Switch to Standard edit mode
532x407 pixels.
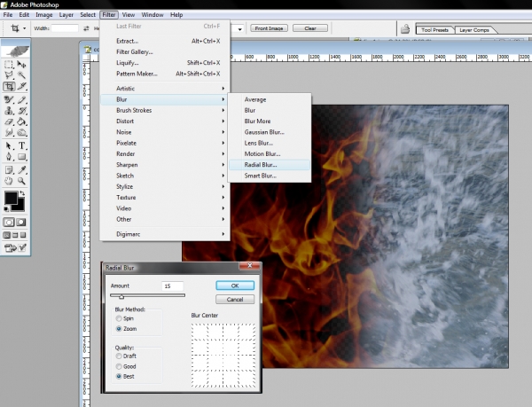9,223
